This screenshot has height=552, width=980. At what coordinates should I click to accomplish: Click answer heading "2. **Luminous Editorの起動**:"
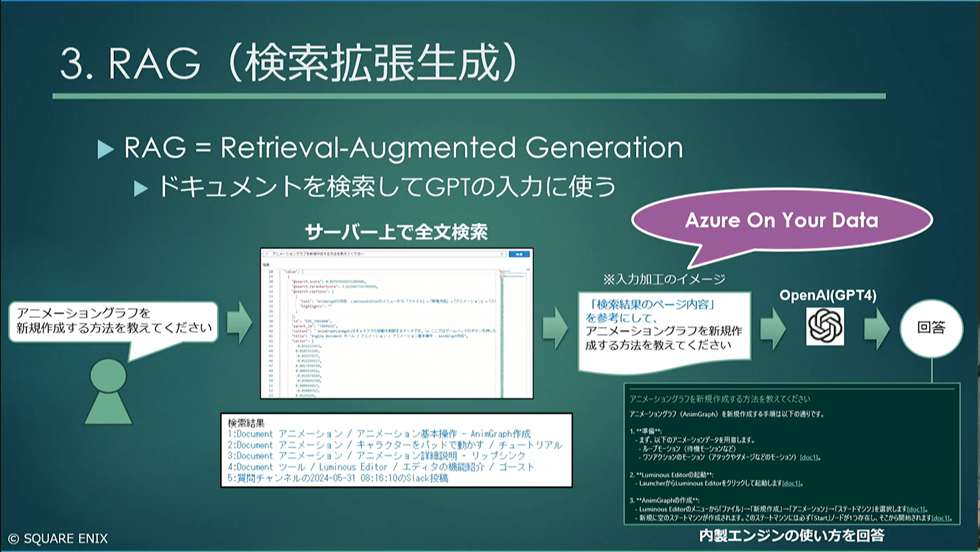(671, 475)
